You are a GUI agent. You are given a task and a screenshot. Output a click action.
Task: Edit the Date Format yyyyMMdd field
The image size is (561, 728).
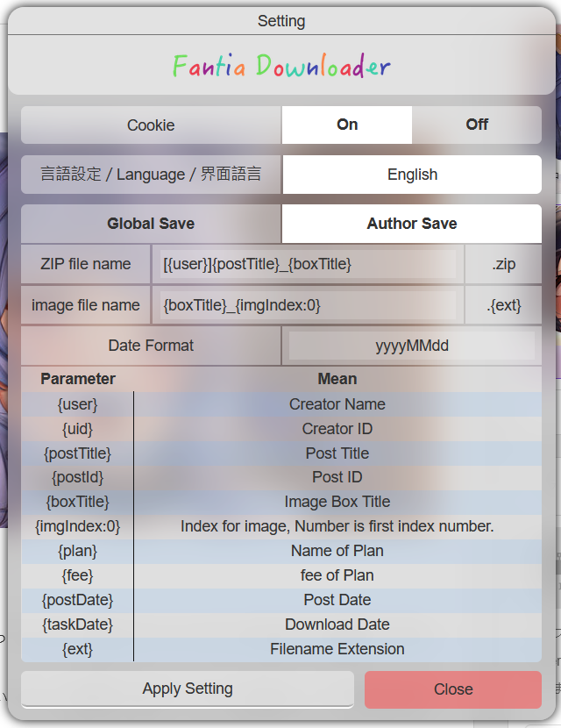(x=412, y=346)
